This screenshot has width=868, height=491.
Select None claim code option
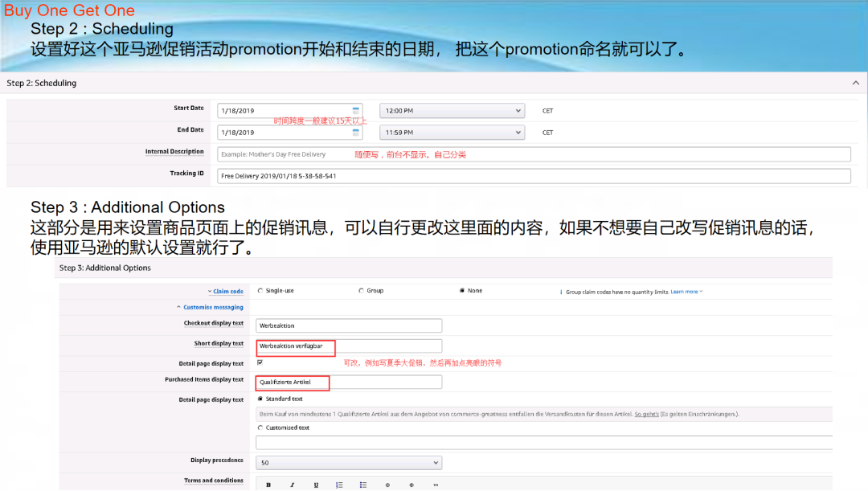[462, 291]
